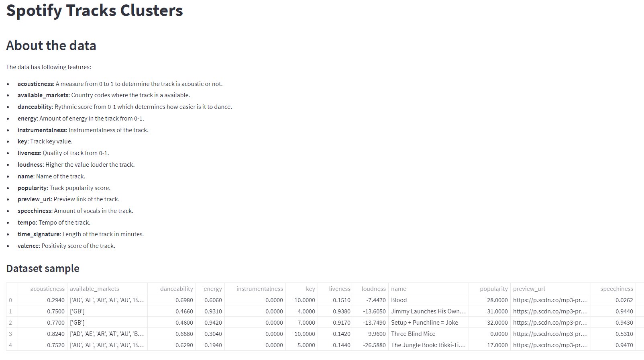Select 'Setup + Punchline = Joke' cell
This screenshot has height=360, width=644.
point(424,323)
